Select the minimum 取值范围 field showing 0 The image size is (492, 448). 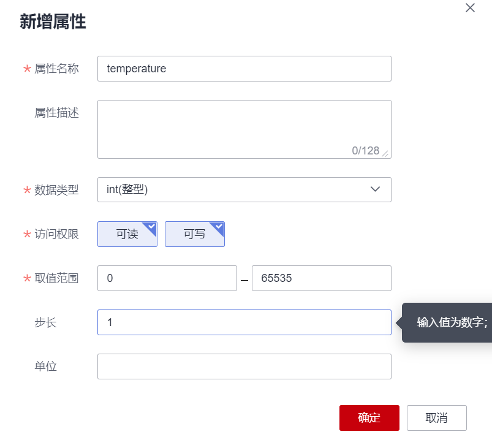pyautogui.click(x=167, y=278)
